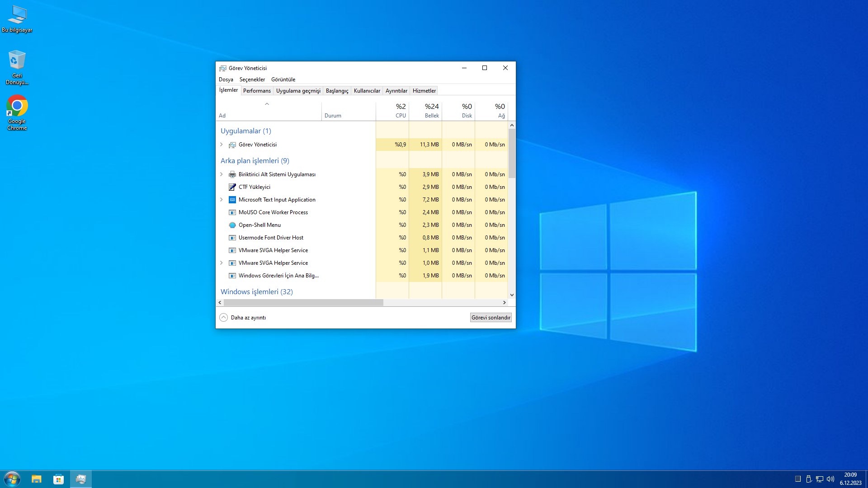This screenshot has width=868, height=488.
Task: Click MoUSO Core Worker Process icon
Action: coord(232,212)
